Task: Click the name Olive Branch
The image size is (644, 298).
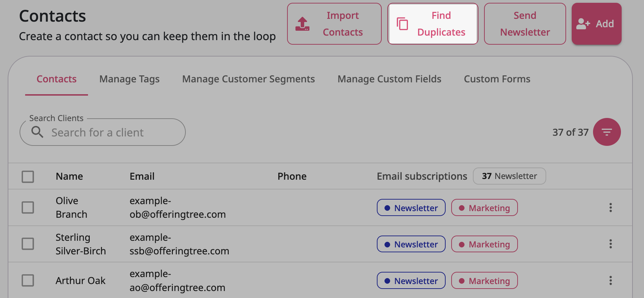Action: tap(71, 208)
